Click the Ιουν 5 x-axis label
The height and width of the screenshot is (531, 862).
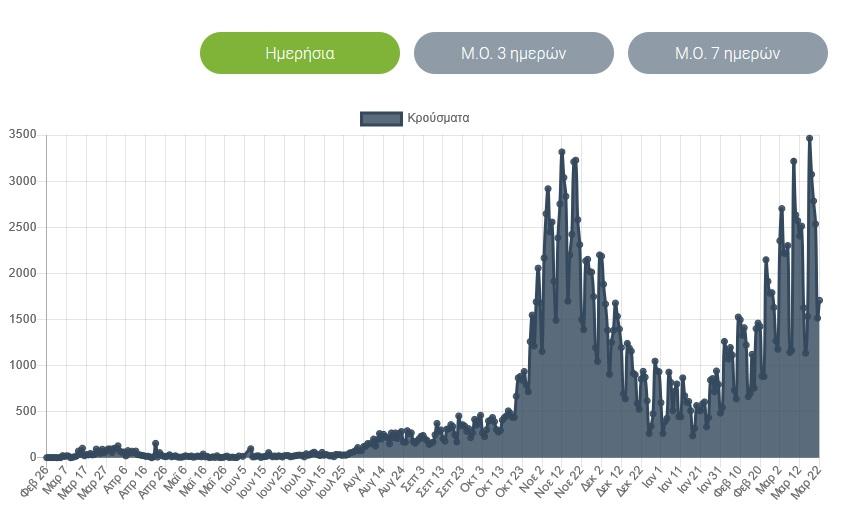click(x=234, y=478)
